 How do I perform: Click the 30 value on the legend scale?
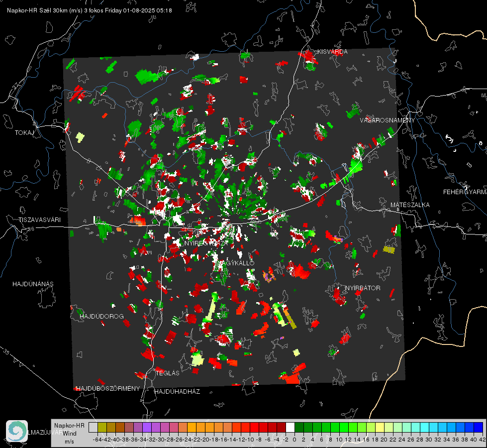coord(429,440)
